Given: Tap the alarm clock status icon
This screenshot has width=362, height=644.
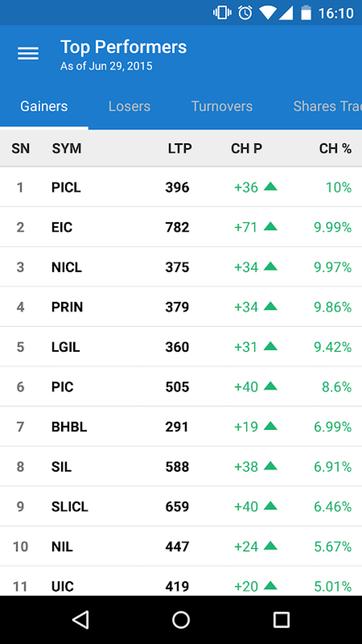Looking at the screenshot, I should pos(245,13).
